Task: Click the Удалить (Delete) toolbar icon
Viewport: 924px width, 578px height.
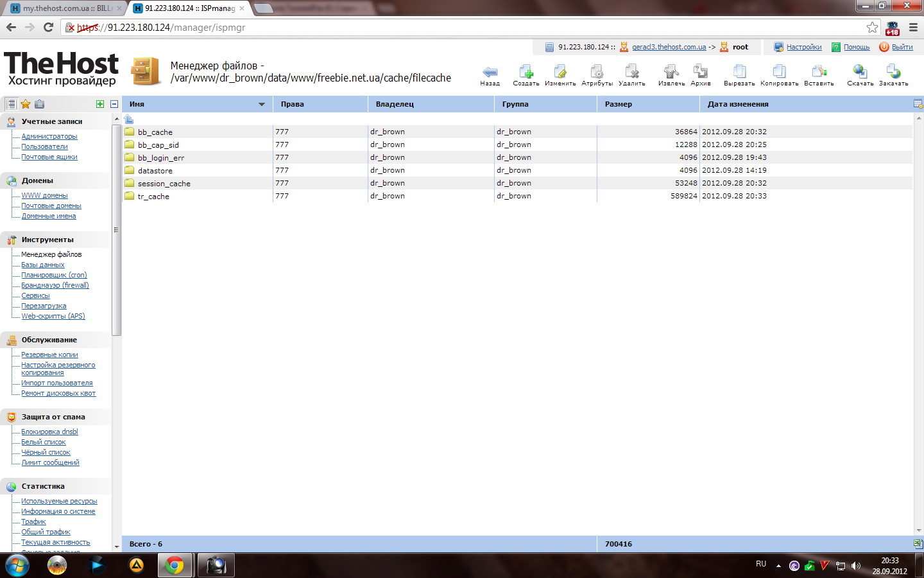Action: tap(632, 73)
